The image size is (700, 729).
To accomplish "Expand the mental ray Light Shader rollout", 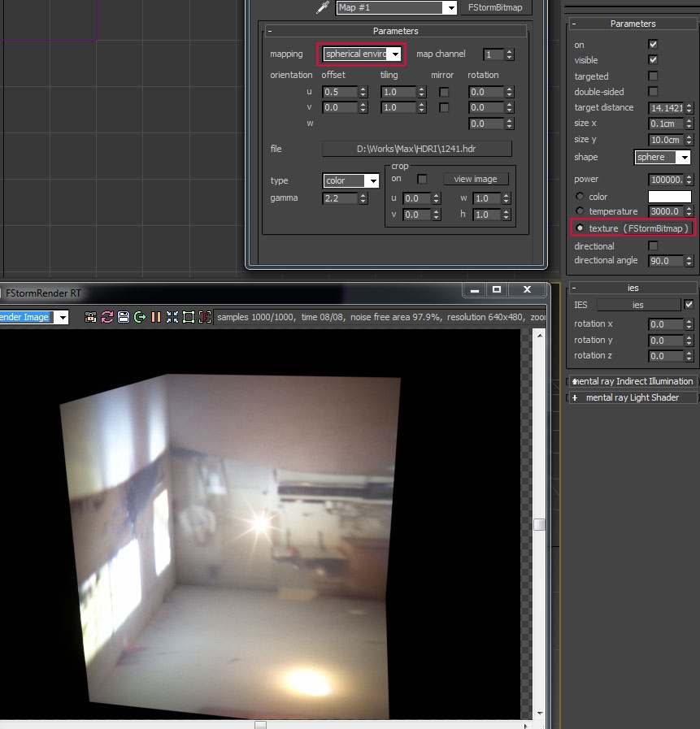I will tap(632, 397).
